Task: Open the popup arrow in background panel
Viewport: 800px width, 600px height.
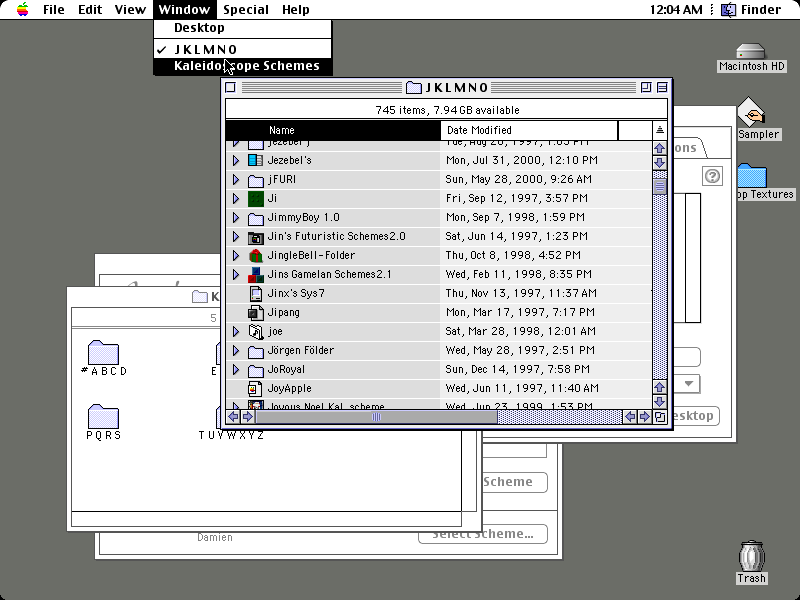Action: 688,384
